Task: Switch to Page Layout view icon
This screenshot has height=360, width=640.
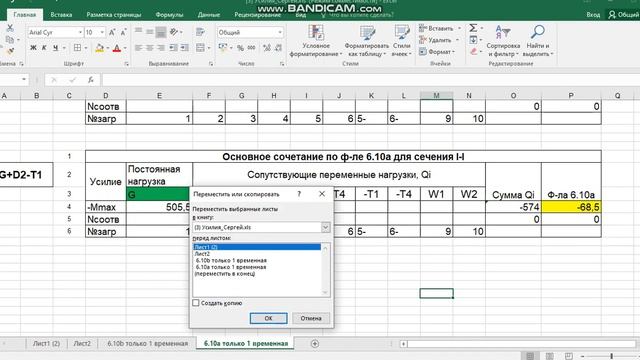Action: click(549, 356)
